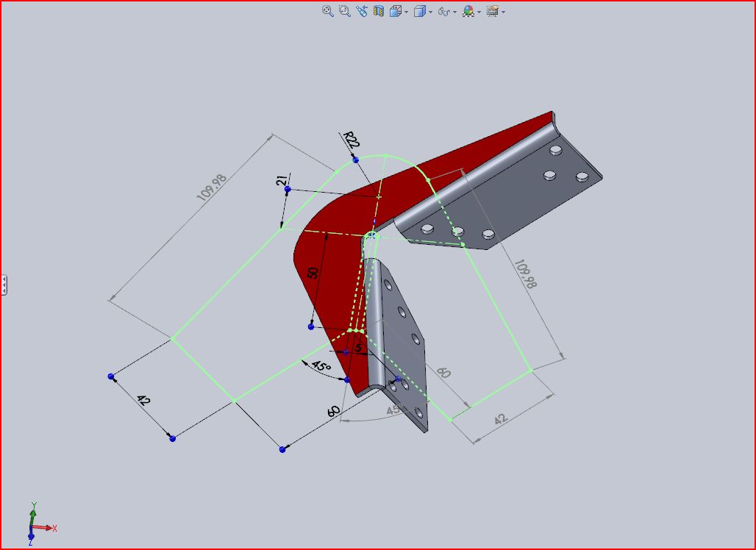Expand the collapsed left panel handle
756x550 pixels.
pyautogui.click(x=4, y=285)
